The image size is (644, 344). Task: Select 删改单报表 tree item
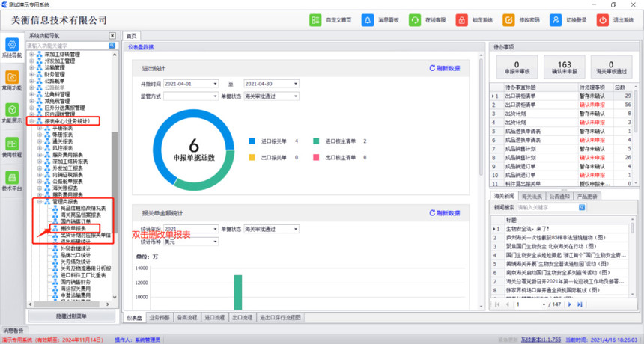coord(73,228)
